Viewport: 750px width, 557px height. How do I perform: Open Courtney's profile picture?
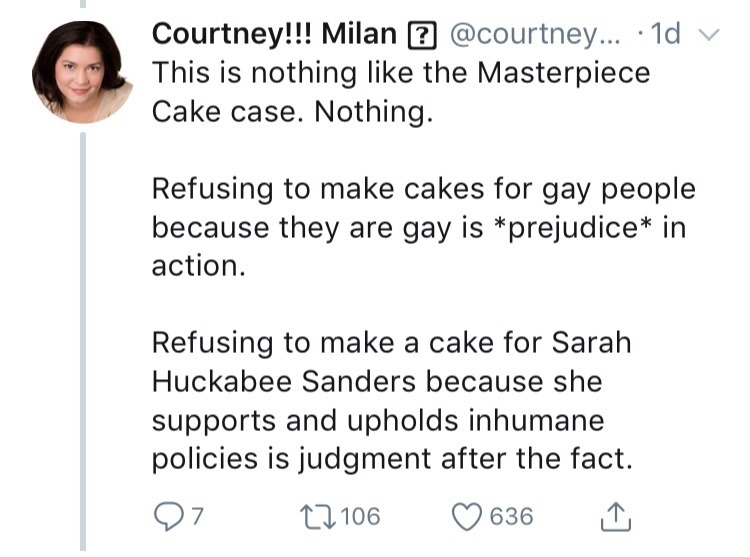83,72
